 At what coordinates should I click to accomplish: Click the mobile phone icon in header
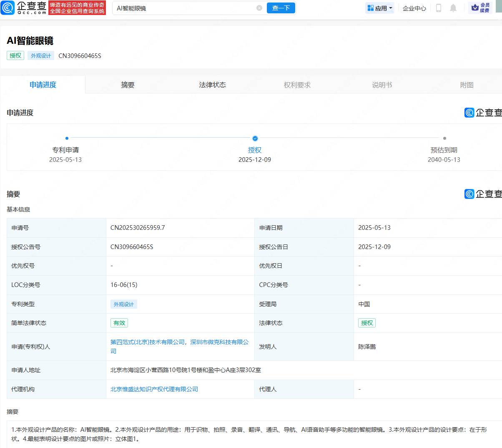click(x=438, y=8)
